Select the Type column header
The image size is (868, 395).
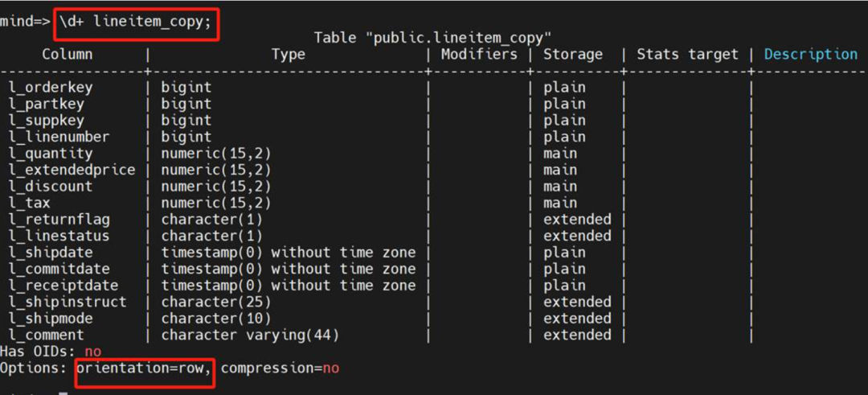pyautogui.click(x=289, y=54)
